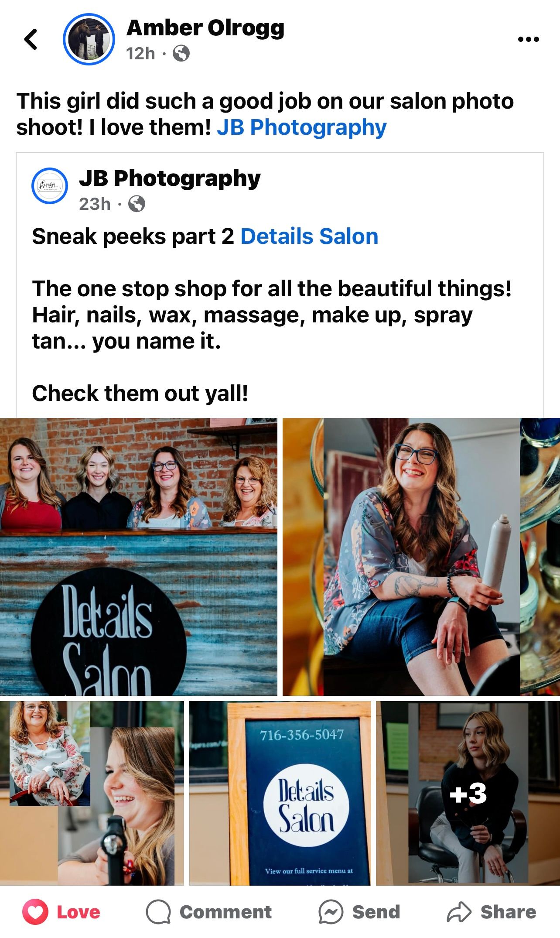This screenshot has height=938, width=560.
Task: Tap the globe privacy icon beside 12h
Action: tap(181, 54)
